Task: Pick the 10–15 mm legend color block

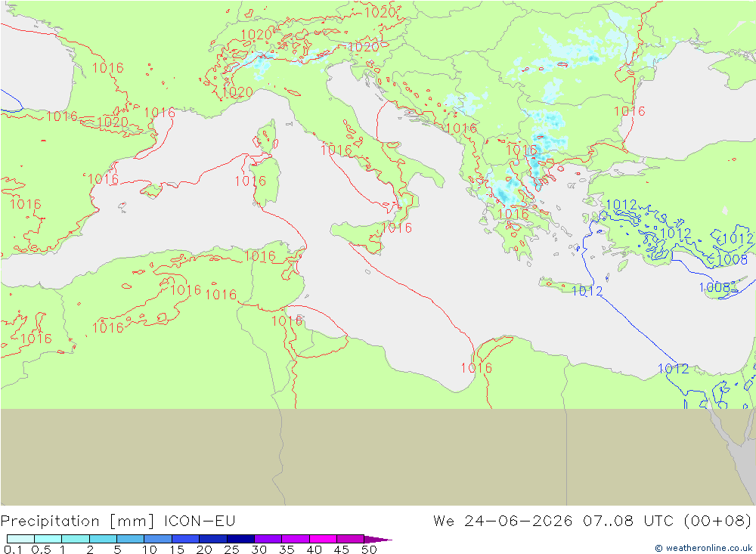Action: pos(158,539)
